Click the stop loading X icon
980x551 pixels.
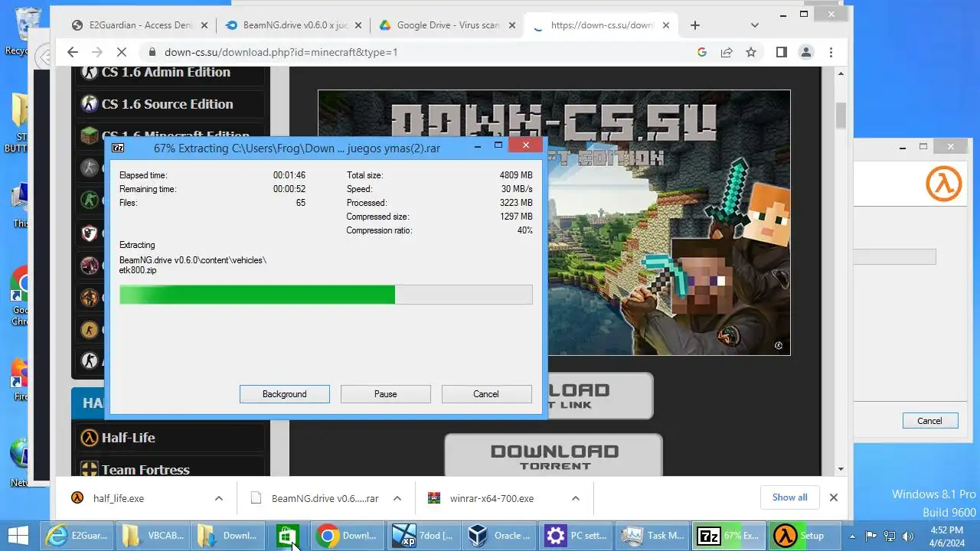point(122,52)
